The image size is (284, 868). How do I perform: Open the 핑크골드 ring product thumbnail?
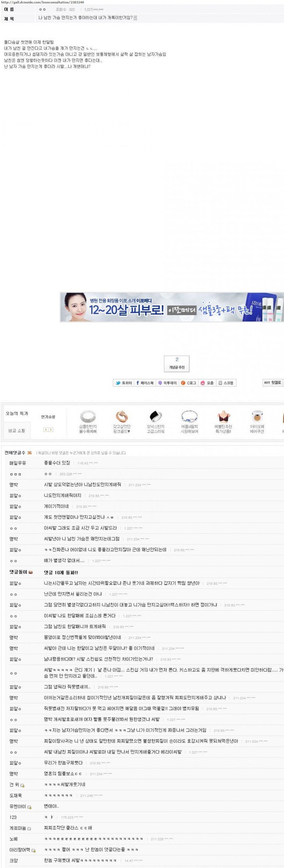pos(122,417)
